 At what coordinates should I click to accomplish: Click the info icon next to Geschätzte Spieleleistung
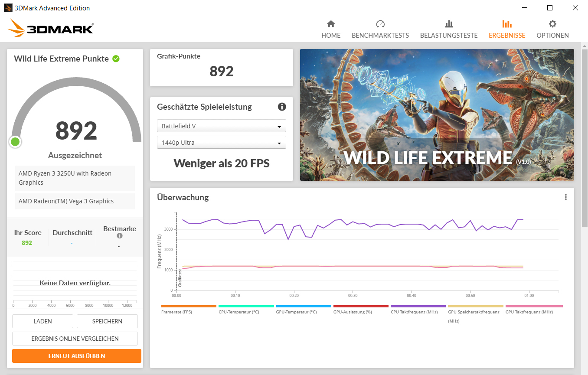(282, 107)
